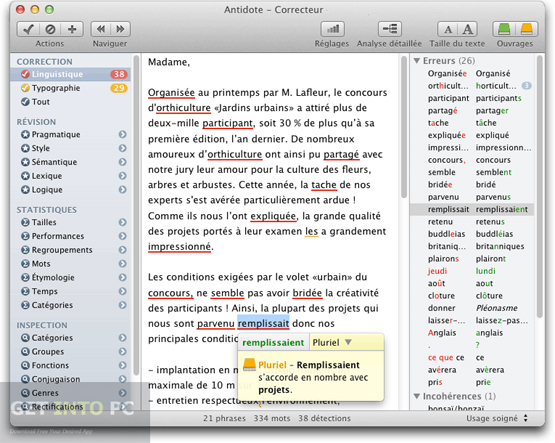Image resolution: width=555 pixels, height=443 pixels.
Task: Click the plus Add action icon
Action: [x=72, y=29]
